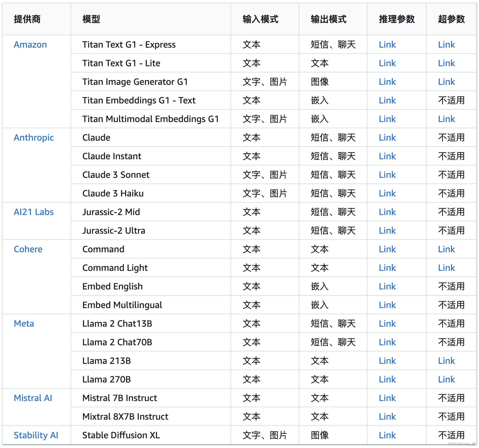Click inference parameters Link for Claude 3 Sonnet

(x=387, y=175)
